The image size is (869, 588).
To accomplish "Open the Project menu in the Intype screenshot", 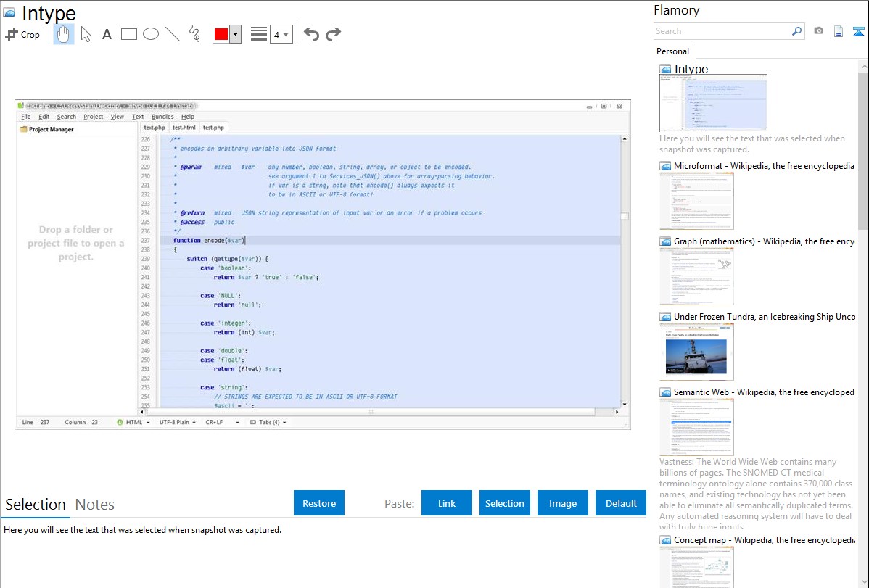I will [93, 117].
